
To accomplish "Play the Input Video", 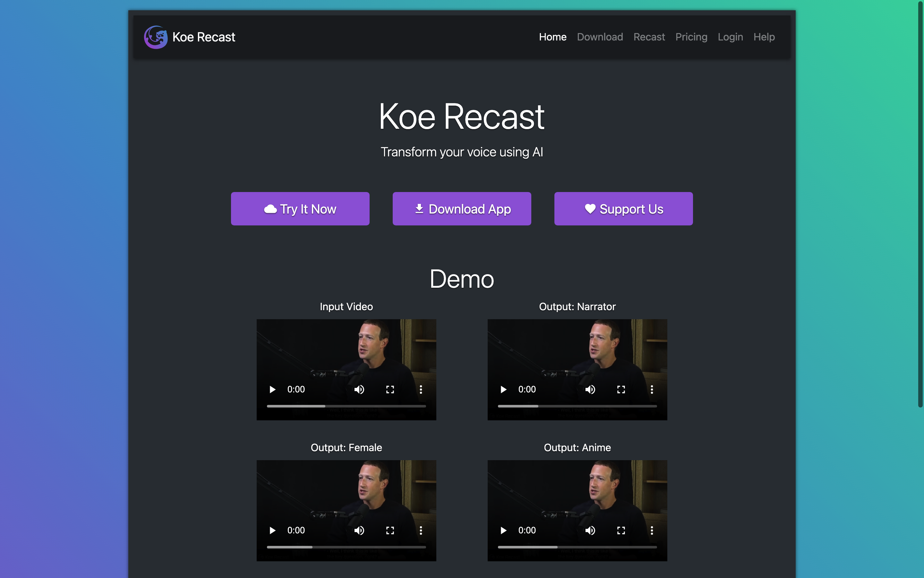I will tap(272, 390).
